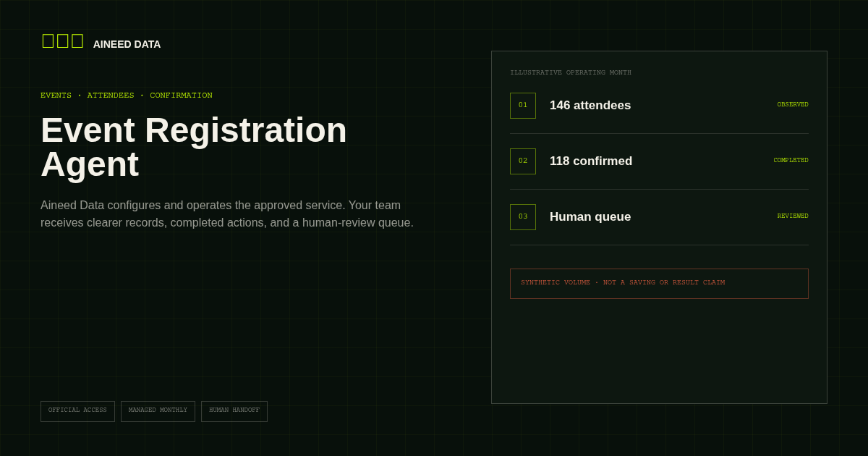868x456 pixels.
Task: Click the Events · Attendees · Confirmation tagline
Action: 127,96
